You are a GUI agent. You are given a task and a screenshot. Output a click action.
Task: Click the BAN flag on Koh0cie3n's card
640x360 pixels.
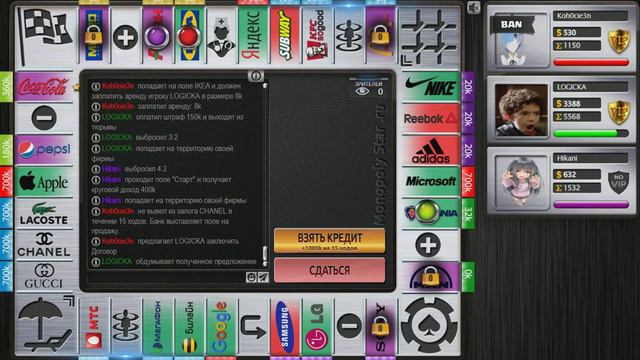click(512, 24)
